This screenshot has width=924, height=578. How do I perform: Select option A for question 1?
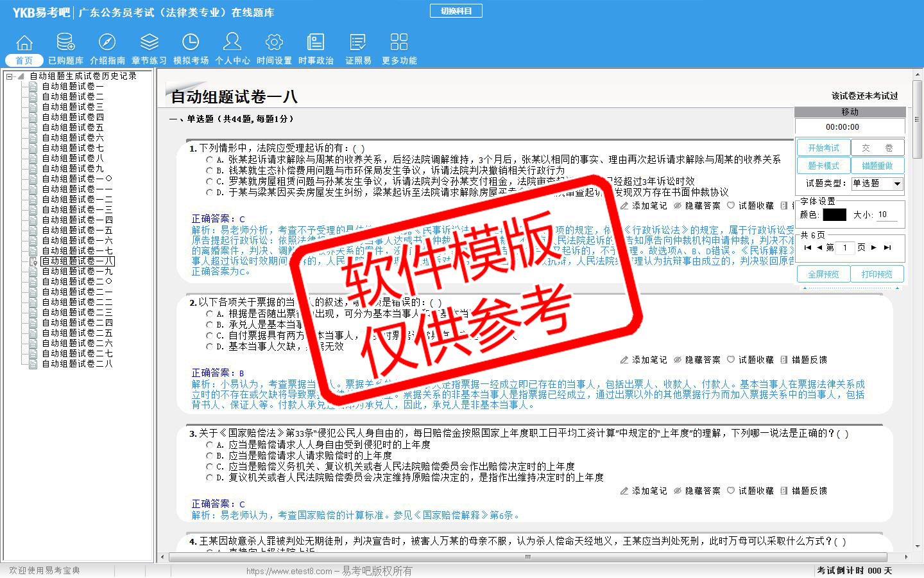[x=209, y=159]
